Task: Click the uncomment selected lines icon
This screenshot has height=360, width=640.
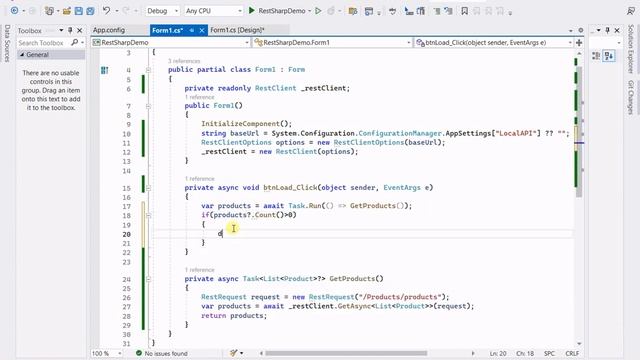Action: click(448, 11)
